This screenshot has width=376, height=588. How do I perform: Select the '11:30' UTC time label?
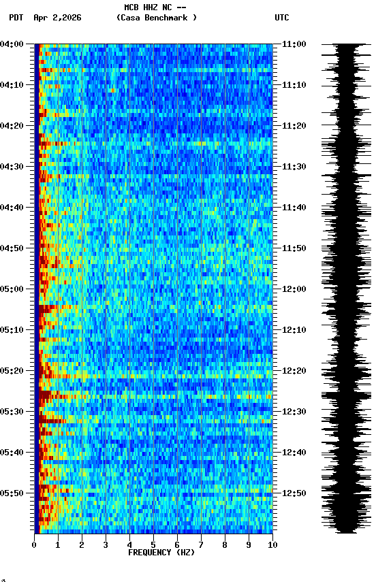click(294, 167)
